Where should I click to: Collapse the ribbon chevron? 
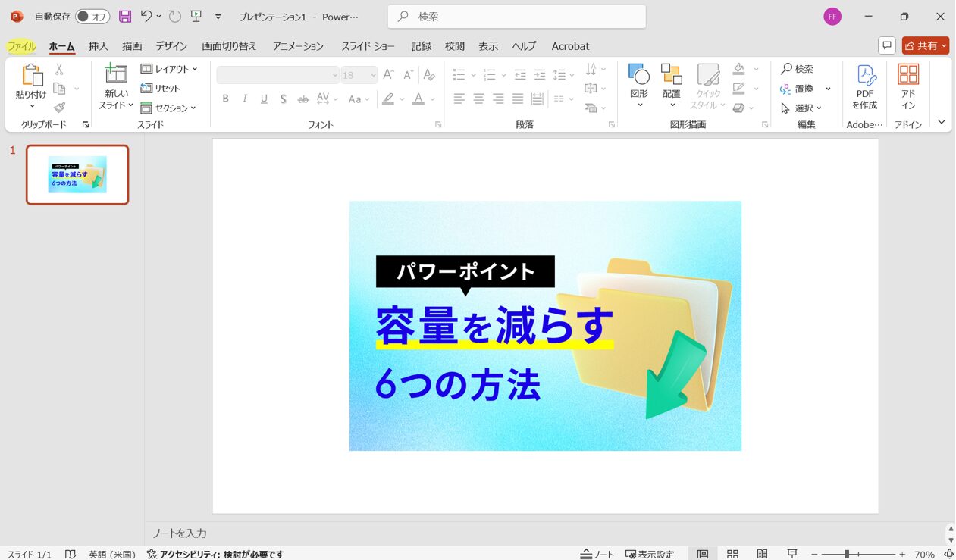942,121
